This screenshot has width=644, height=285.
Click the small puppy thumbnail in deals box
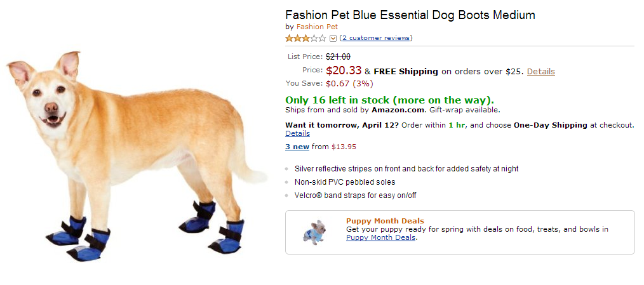coord(314,232)
